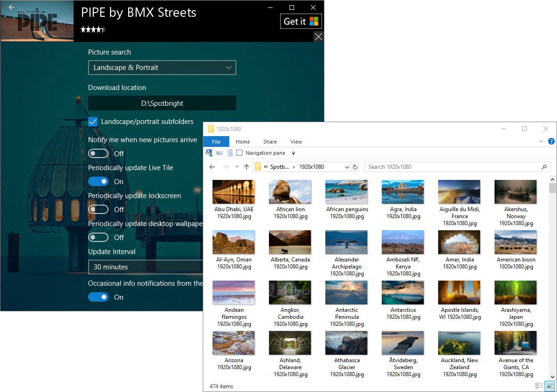The image size is (557, 392).
Task: Disable Occasional info notifications toggle
Action: tap(98, 297)
